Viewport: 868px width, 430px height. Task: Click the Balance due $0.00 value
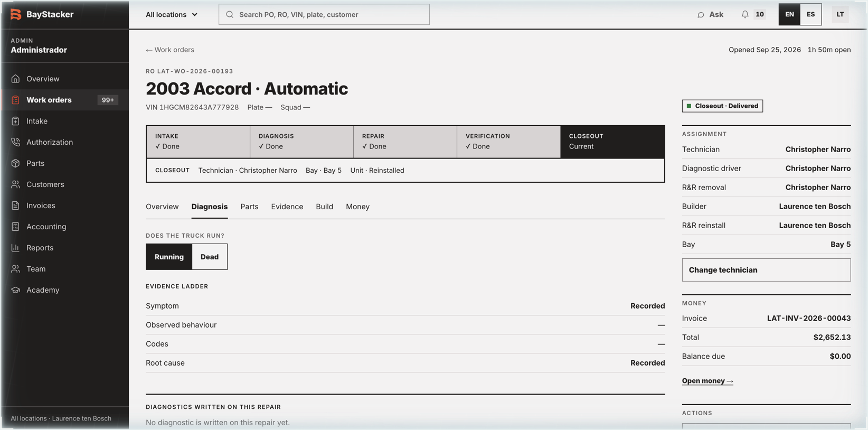tap(840, 357)
